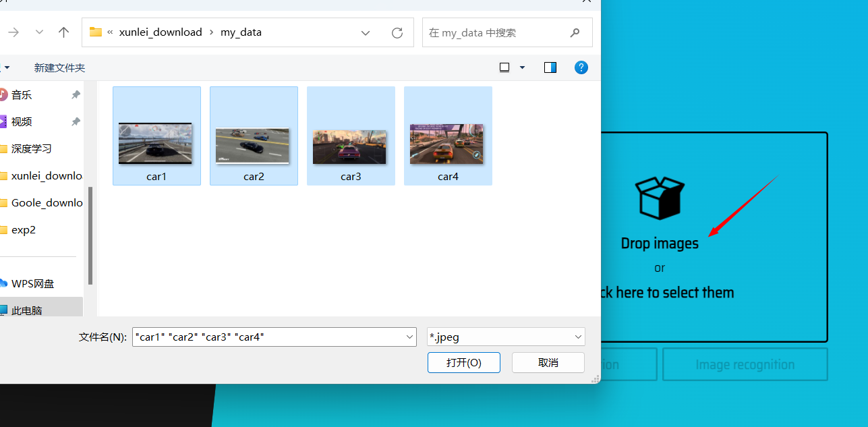Go up one folder level
Viewport: 868px width, 427px height.
(x=64, y=32)
